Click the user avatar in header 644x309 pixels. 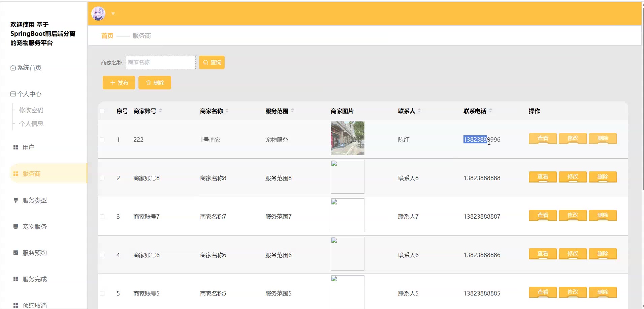(98, 13)
